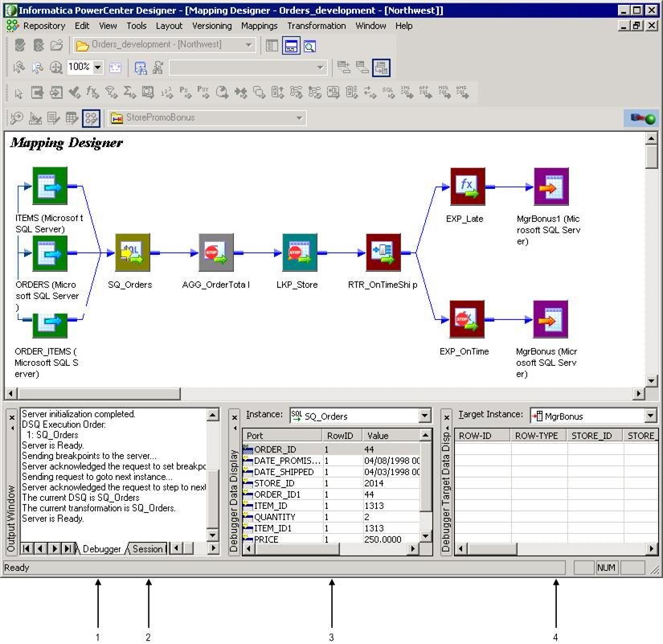Close the Debugger Data Display panel

234,417
